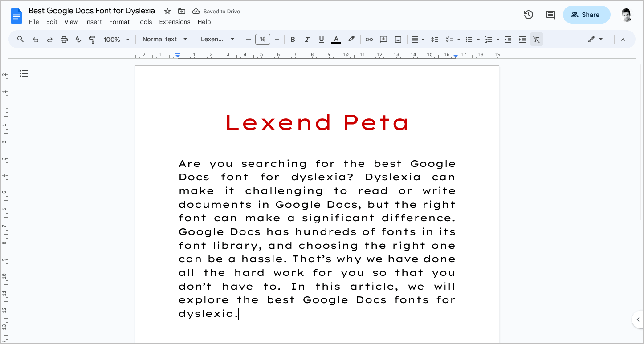This screenshot has width=644, height=344.
Task: Click the Search menus magnifier
Action: 20,40
